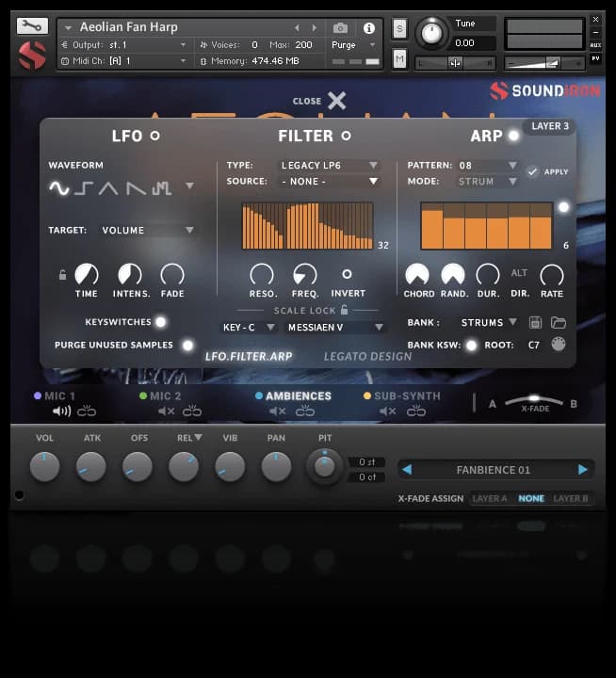The width and height of the screenshot is (616, 678).
Task: Click the next sound arrow beside FANBIENCE 01
Action: pyautogui.click(x=583, y=469)
